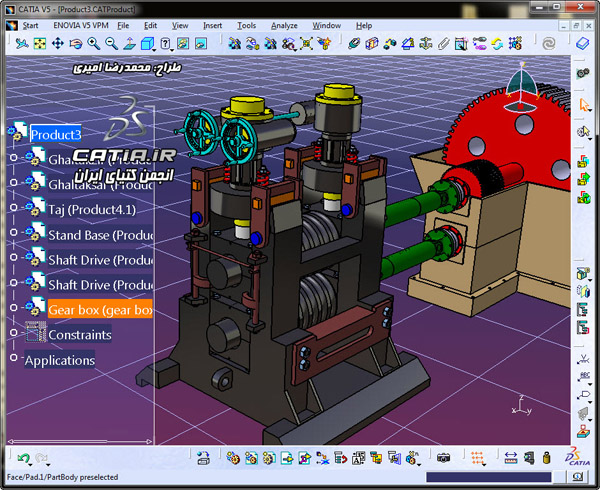Select Product3 root in specification tree
Viewport: 600px width, 490px height.
click(x=56, y=135)
